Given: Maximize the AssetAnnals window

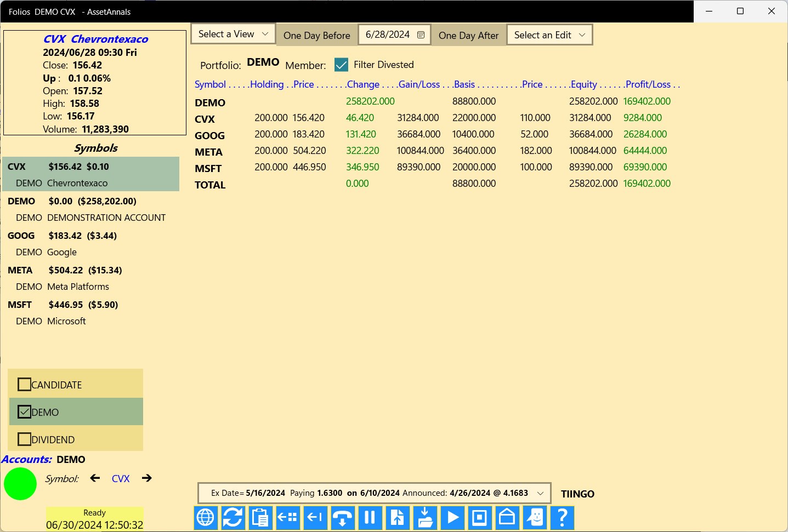Looking at the screenshot, I should (x=740, y=11).
